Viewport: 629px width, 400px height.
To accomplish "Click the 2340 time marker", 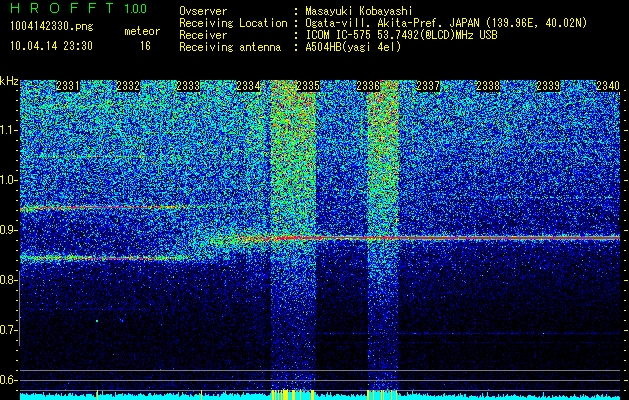I will 608,86.
